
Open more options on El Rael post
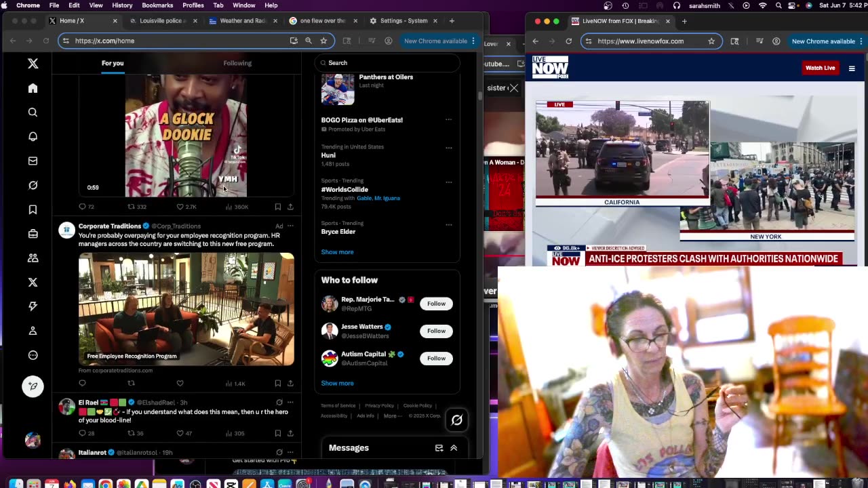coord(290,403)
